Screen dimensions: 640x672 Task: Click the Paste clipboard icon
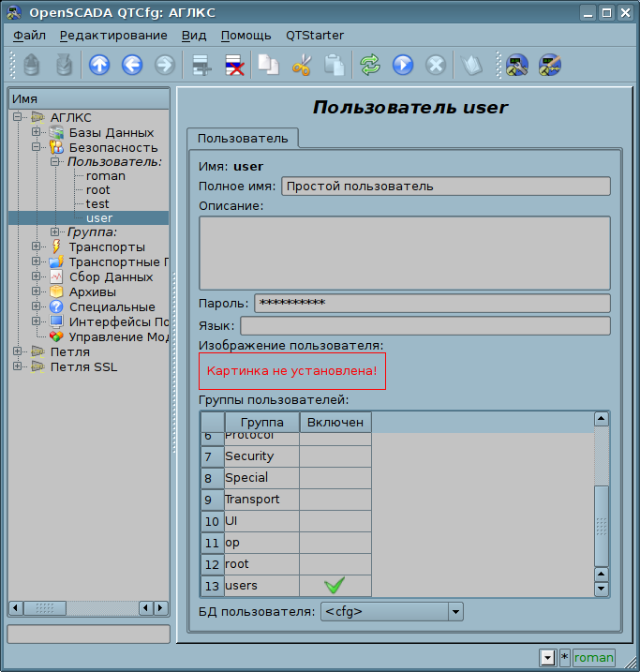tap(335, 66)
